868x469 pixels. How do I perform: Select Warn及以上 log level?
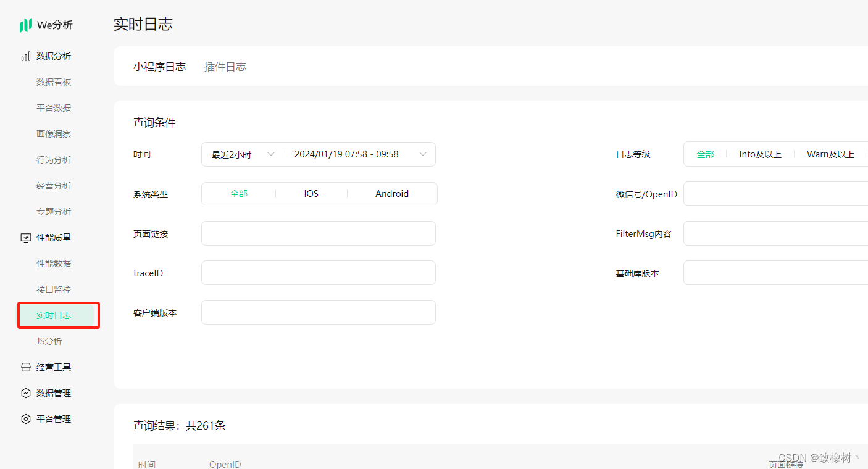[830, 154]
